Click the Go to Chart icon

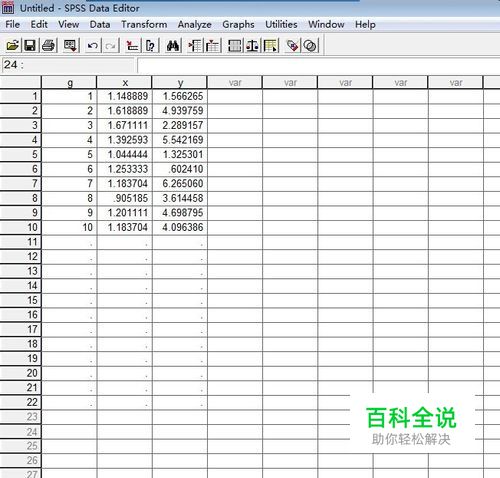tap(132, 45)
